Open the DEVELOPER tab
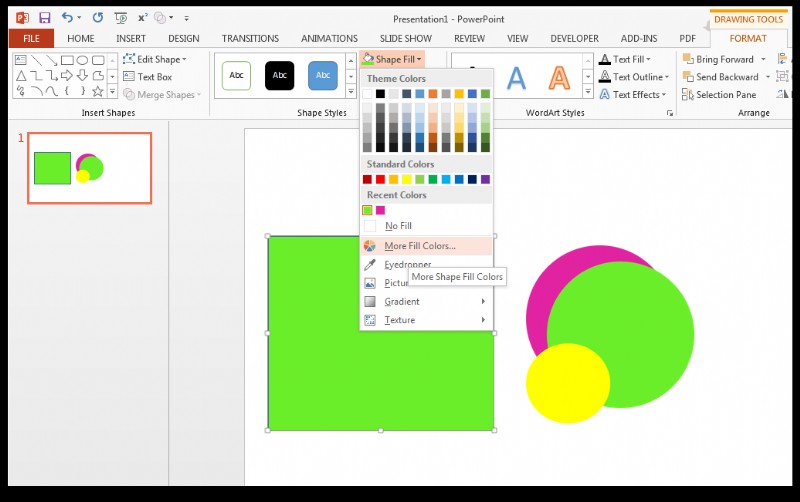 click(x=574, y=38)
